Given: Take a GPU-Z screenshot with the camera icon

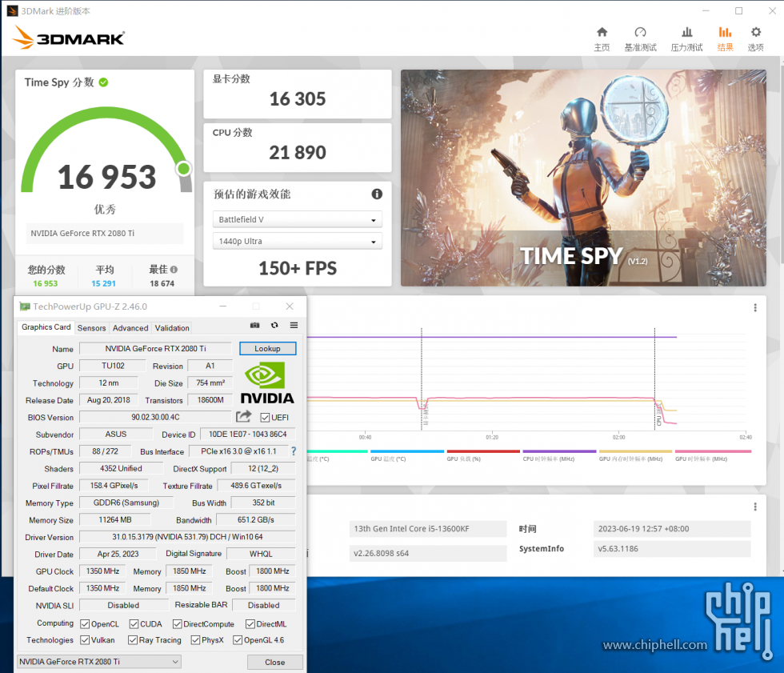Looking at the screenshot, I should click(x=255, y=326).
